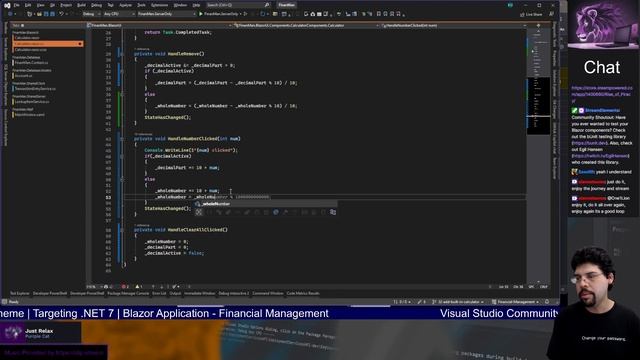The image size is (640, 360).
Task: Open the editor zoom percentage dropdown
Action: pyautogui.click(x=93, y=287)
